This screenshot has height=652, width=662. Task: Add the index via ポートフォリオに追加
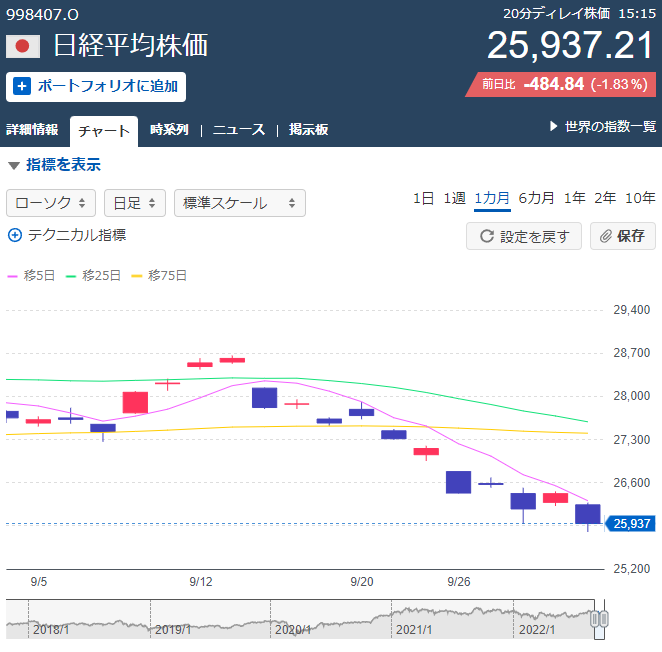tap(96, 87)
